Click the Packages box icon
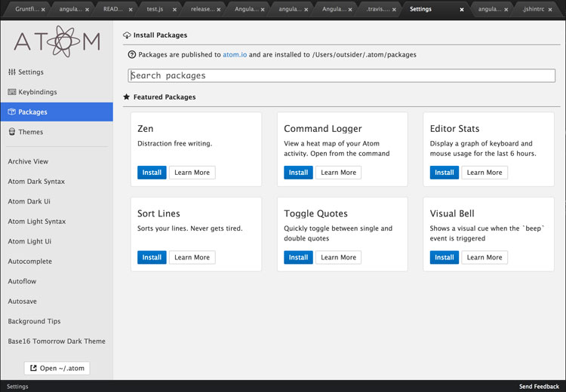The height and width of the screenshot is (392, 566). (11, 112)
